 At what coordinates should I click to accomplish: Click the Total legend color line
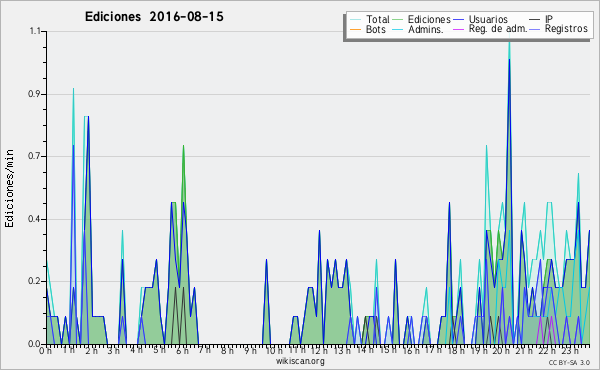(355, 20)
